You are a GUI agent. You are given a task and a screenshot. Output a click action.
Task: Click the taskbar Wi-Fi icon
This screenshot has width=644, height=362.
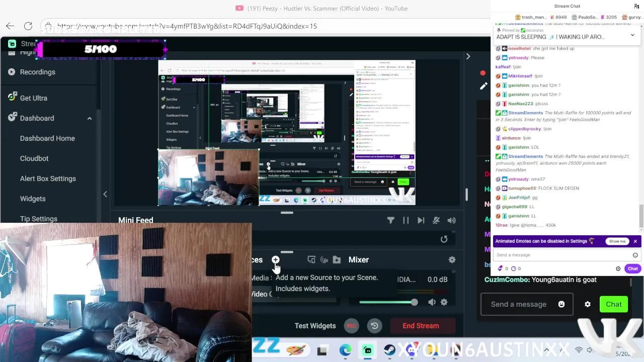click(579, 350)
